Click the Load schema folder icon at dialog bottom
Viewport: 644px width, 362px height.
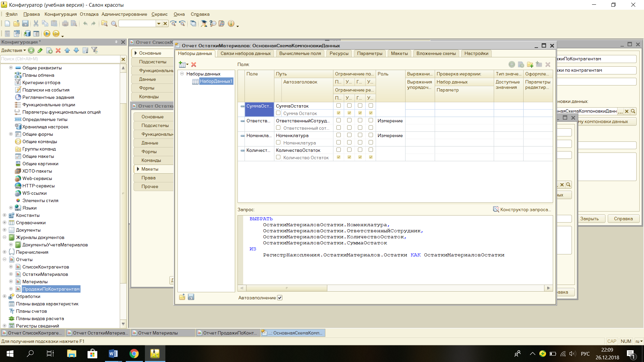point(182,297)
